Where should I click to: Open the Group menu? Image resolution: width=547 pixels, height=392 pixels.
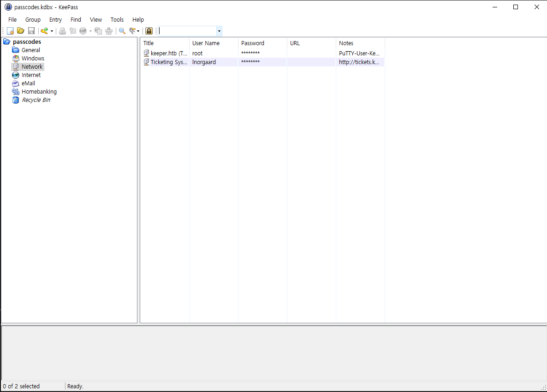point(33,19)
